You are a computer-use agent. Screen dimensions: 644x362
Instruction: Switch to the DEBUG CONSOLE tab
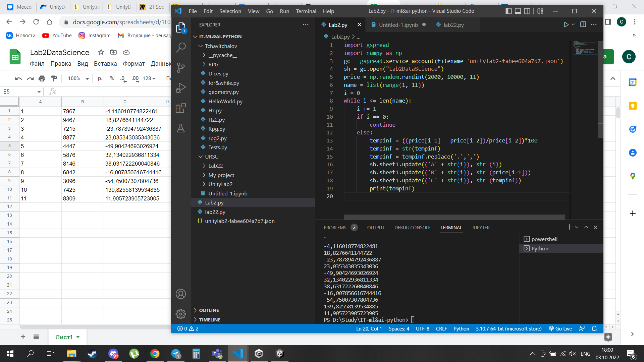coord(412,228)
